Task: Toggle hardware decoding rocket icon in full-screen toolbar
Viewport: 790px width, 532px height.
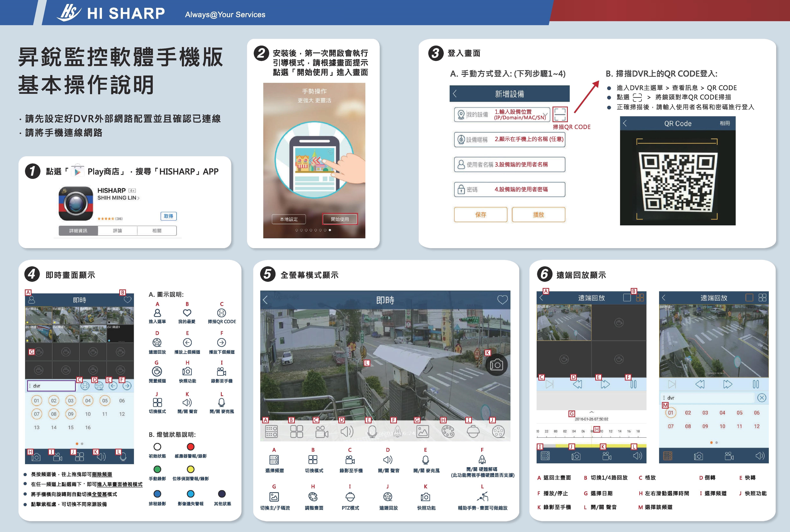Action: pyautogui.click(x=398, y=431)
